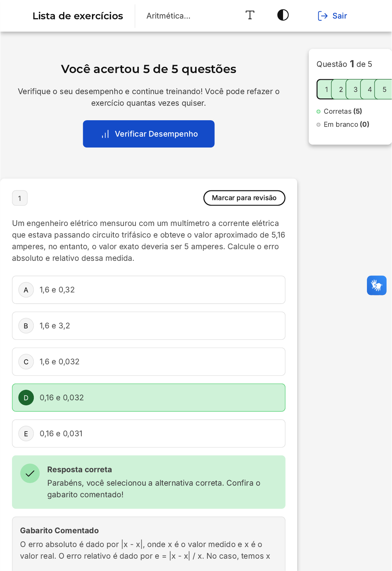Screen dimensions: 392x571
Task: Open the sign language accessibility widget
Action: [376, 285]
